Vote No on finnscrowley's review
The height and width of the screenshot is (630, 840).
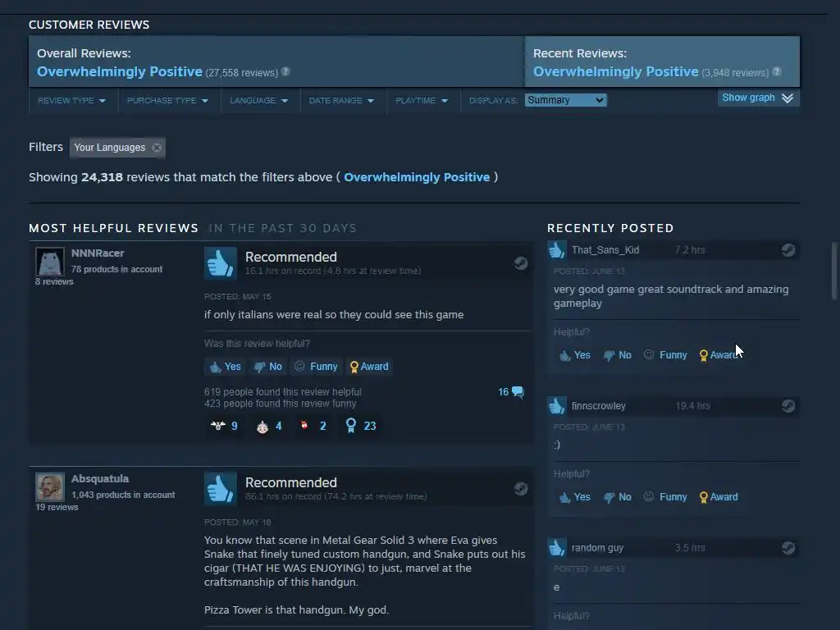[618, 497]
